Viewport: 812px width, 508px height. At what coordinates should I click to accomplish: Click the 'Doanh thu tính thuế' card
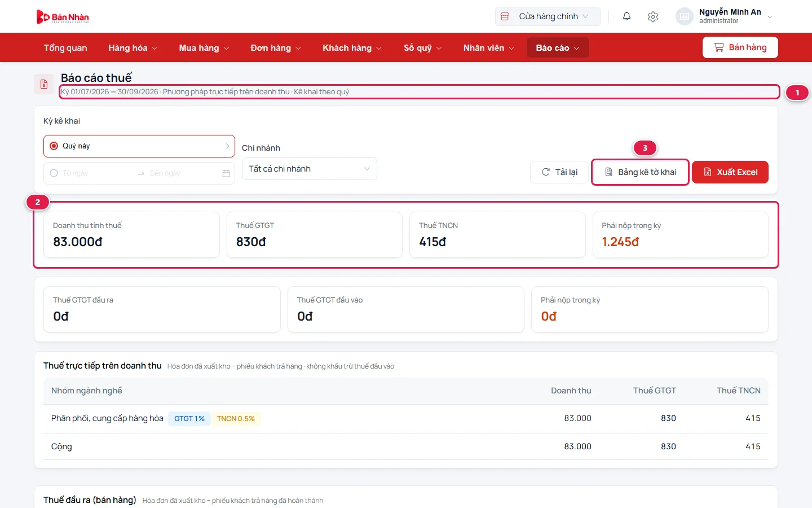[131, 235]
